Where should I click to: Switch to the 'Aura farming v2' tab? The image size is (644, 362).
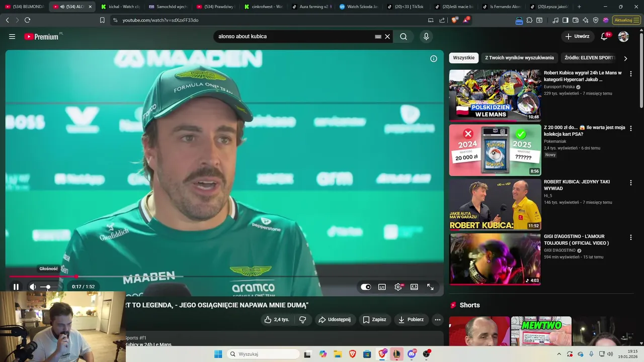(x=310, y=7)
